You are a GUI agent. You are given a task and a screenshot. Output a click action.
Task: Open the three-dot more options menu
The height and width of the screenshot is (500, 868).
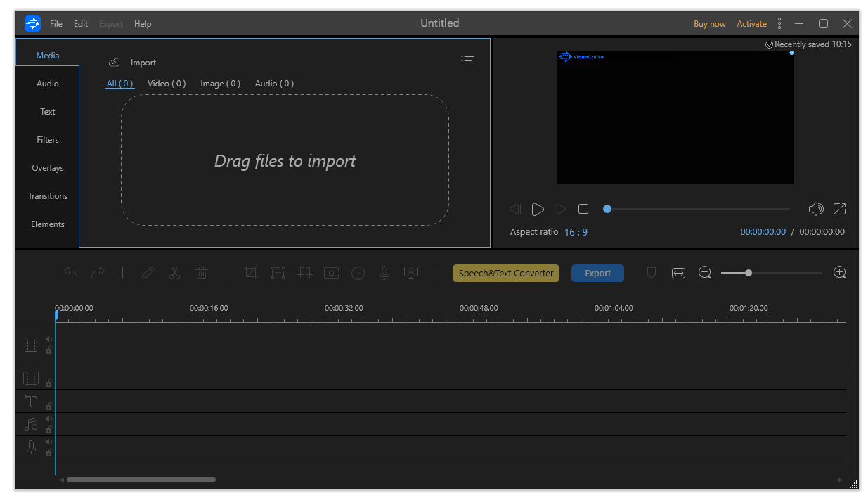point(779,24)
